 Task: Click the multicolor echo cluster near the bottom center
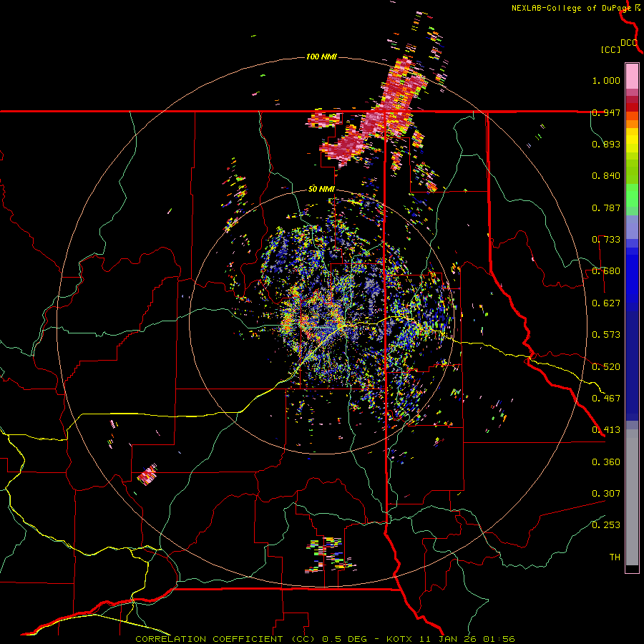[331, 555]
